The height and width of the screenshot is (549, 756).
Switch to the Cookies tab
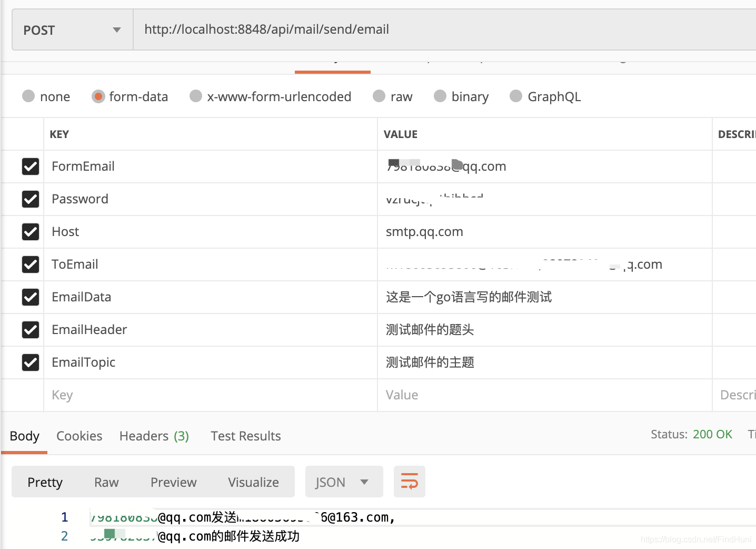[x=79, y=436]
